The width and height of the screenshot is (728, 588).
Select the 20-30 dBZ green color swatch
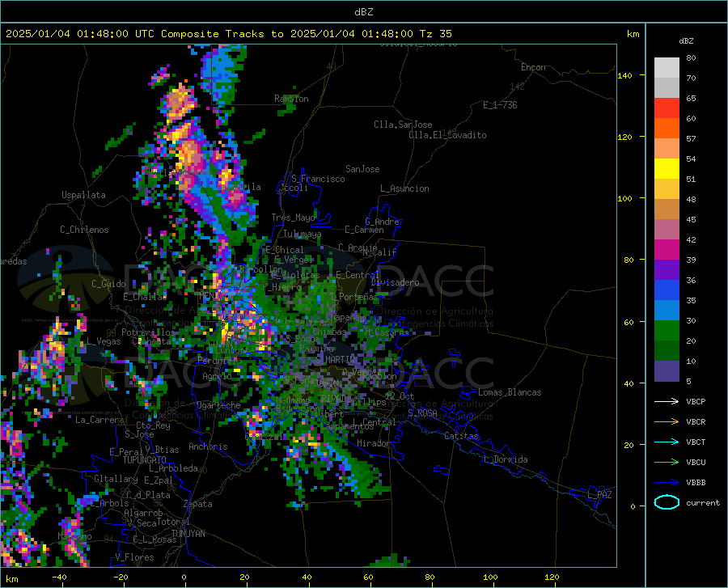click(667, 331)
